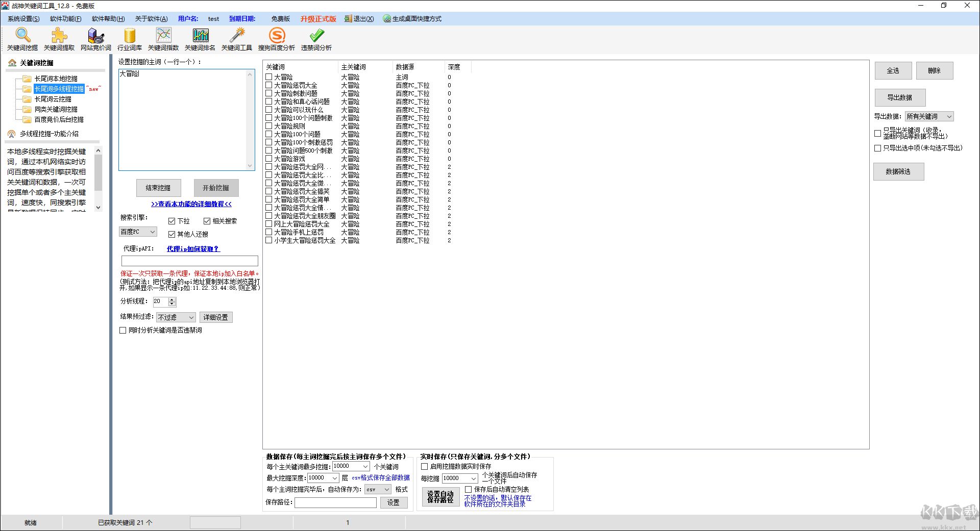
Task: Uncheck the 下拉 checkbox
Action: [172, 221]
